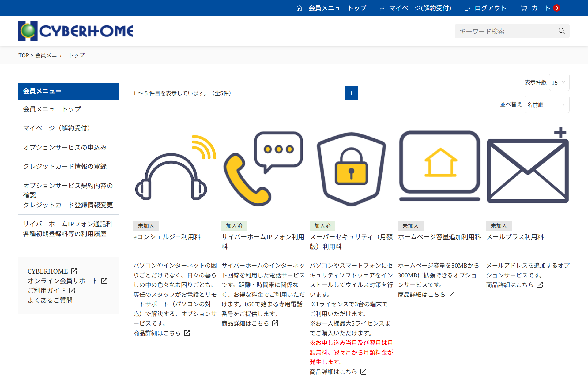This screenshot has height=385, width=588.
Task: Click the shopping cart icon
Action: 524,8
